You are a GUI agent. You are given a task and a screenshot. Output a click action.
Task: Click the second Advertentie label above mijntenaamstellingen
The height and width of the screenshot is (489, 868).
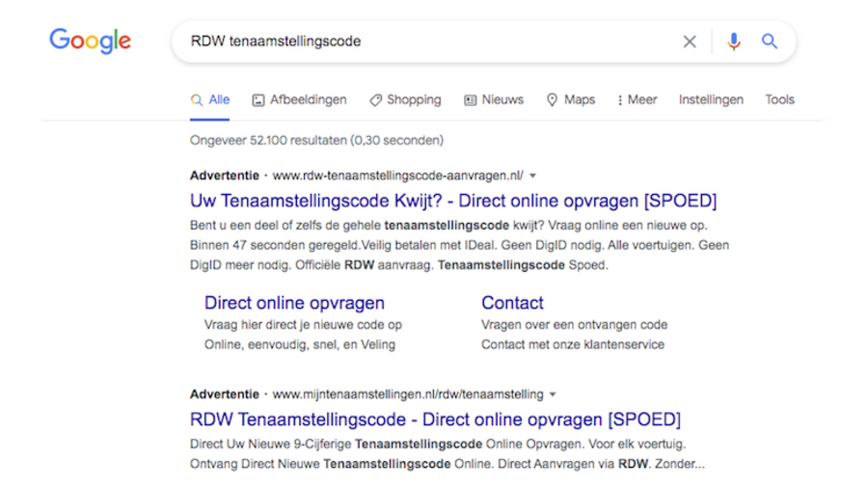point(224,394)
